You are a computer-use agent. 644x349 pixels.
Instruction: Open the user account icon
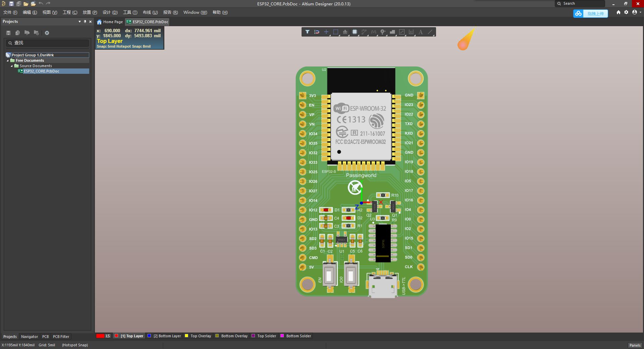(635, 12)
